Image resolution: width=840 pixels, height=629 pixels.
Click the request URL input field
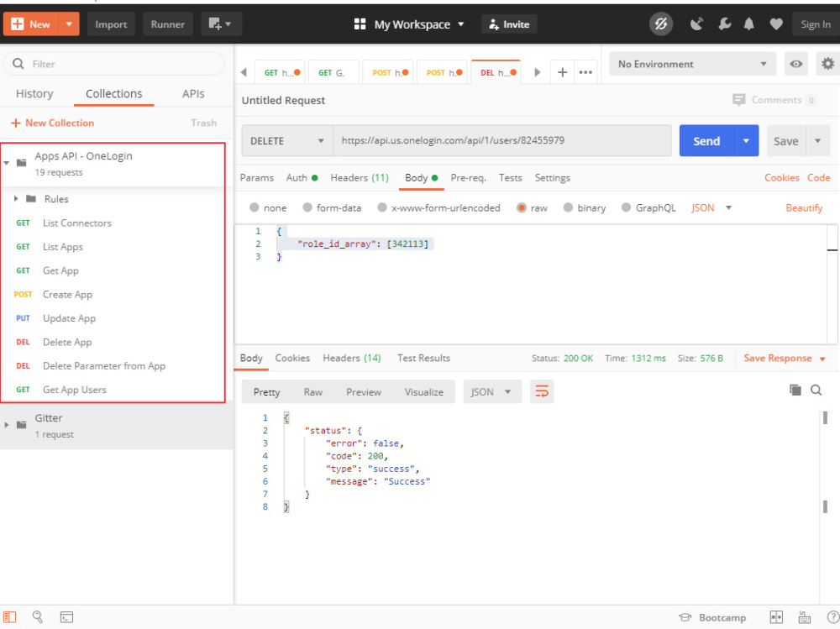[502, 140]
